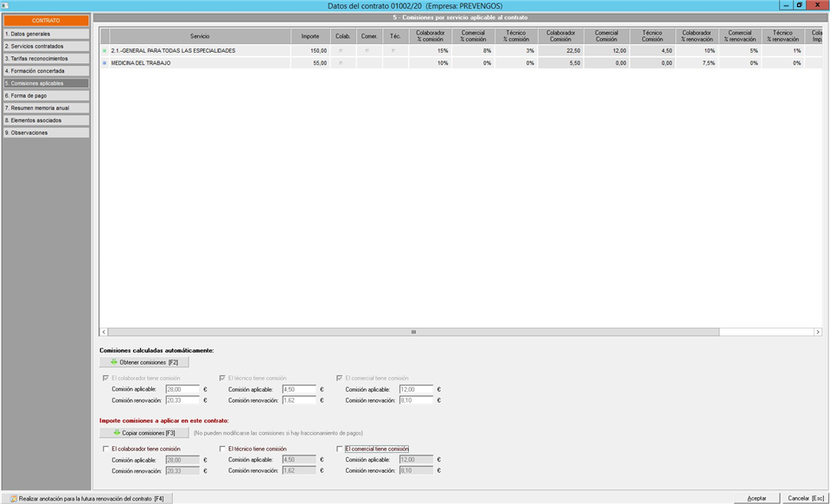This screenshot has width=830, height=504.
Task: Click left arrow of horizontal scrollbar
Action: (105, 332)
